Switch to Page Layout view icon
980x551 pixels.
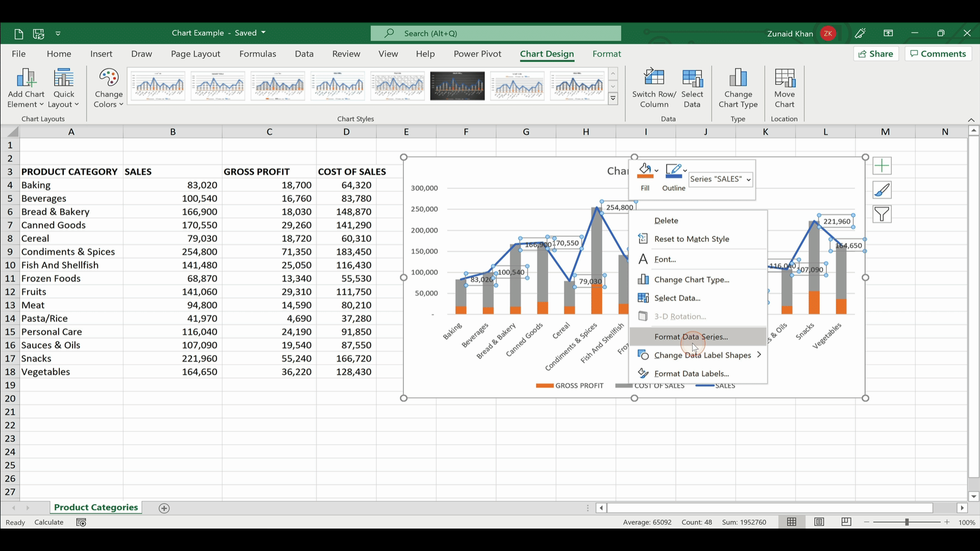pos(819,522)
